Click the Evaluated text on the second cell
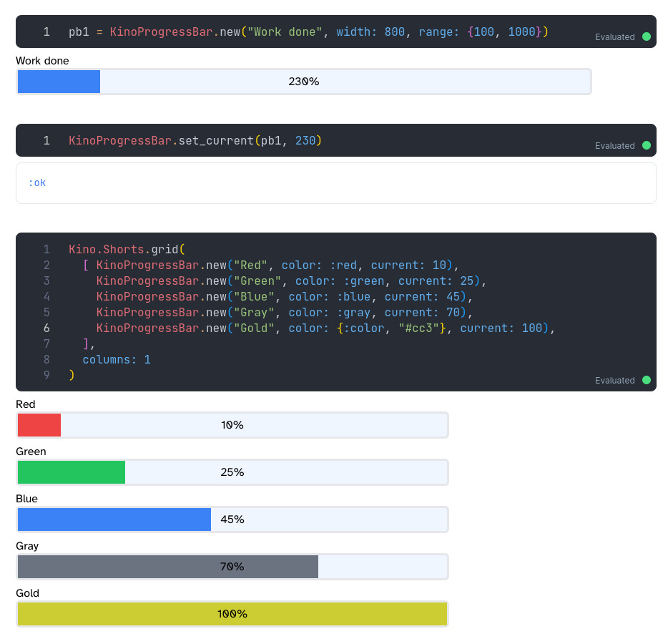The image size is (668, 644). tap(616, 145)
